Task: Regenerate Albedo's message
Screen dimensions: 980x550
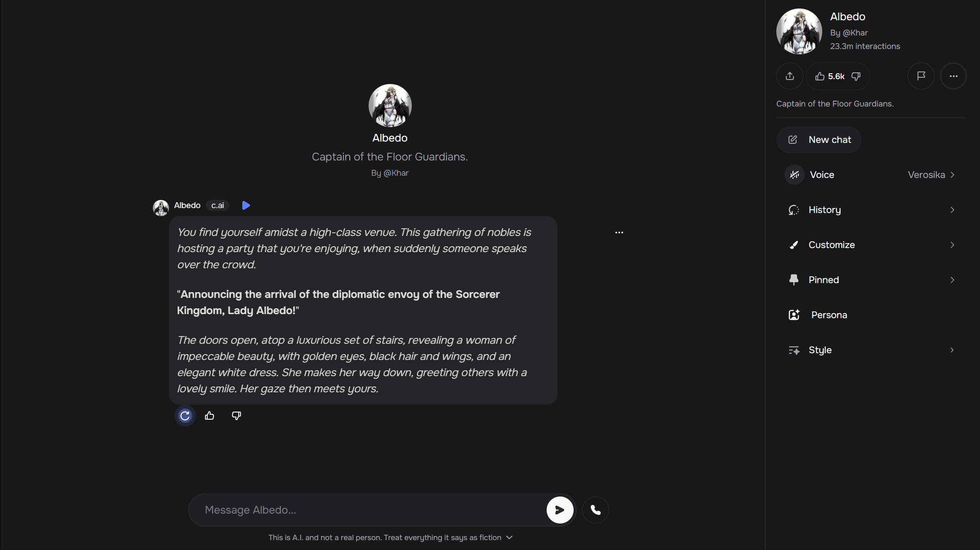Action: (x=185, y=416)
